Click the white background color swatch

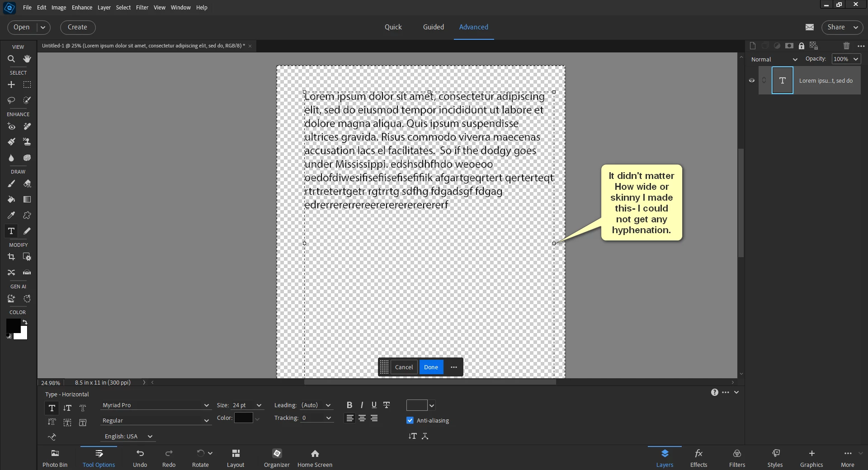click(23, 334)
